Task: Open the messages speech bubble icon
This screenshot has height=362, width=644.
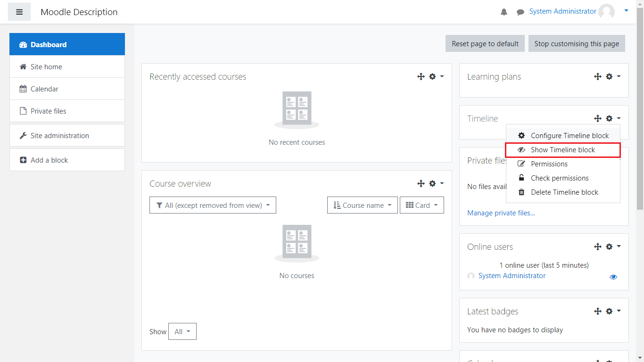Action: [x=520, y=12]
